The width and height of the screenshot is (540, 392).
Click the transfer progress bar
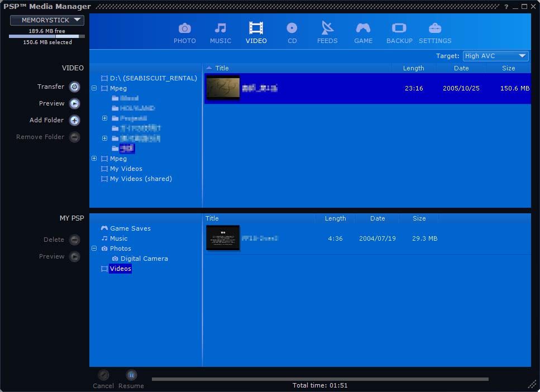[320, 379]
